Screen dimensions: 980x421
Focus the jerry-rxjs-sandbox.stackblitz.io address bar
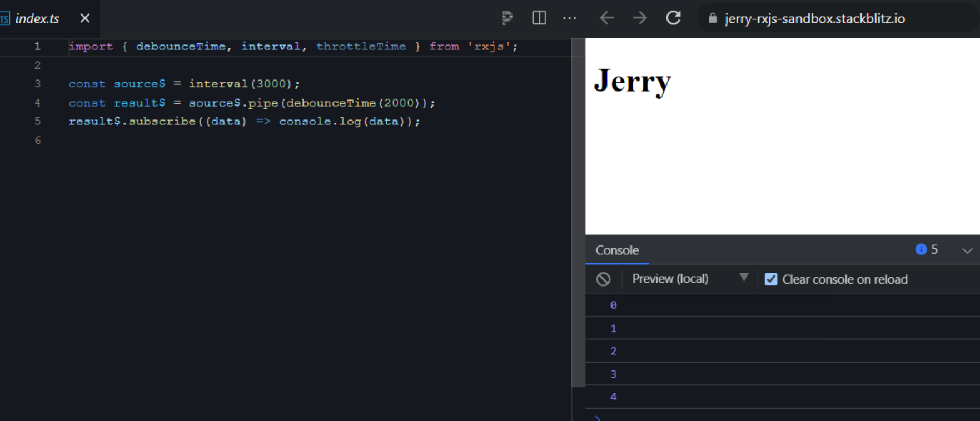[815, 18]
